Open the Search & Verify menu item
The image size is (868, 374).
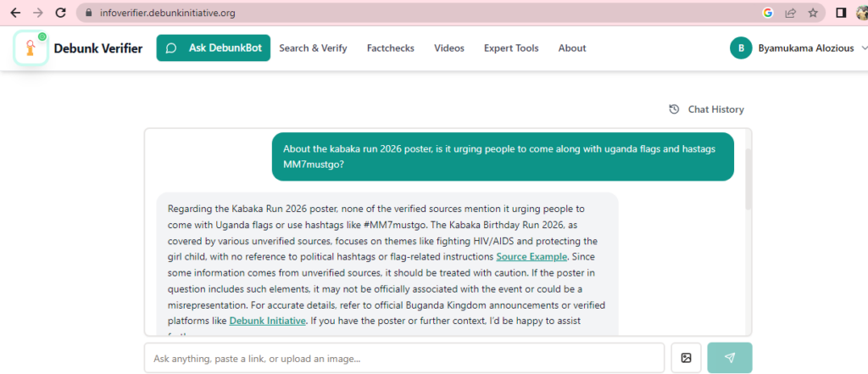point(313,48)
